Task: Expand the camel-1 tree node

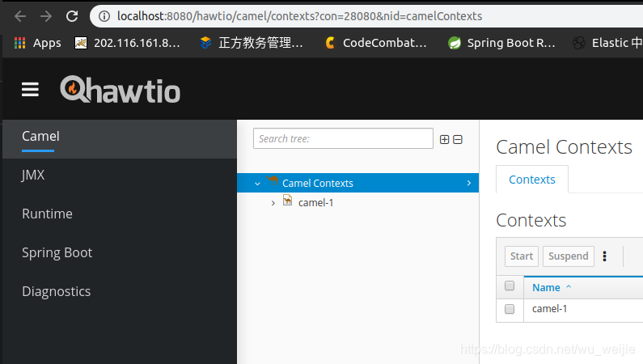Action: (x=273, y=203)
